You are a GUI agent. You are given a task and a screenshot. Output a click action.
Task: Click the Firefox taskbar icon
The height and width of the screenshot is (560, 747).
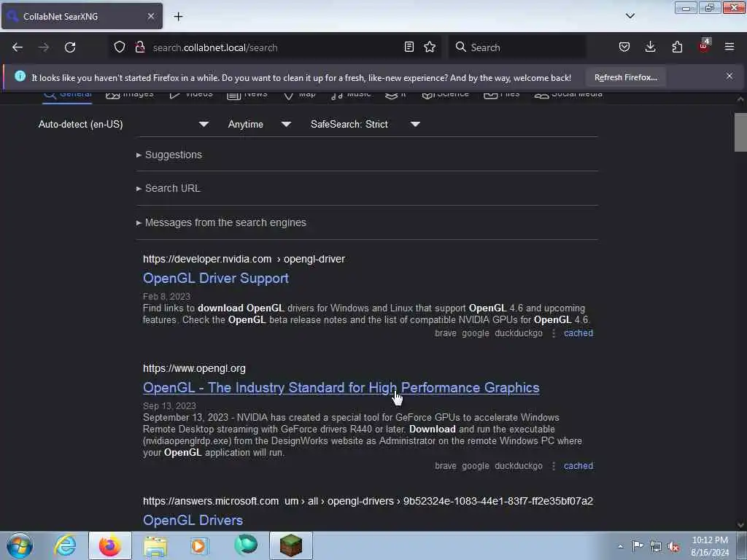click(x=110, y=545)
